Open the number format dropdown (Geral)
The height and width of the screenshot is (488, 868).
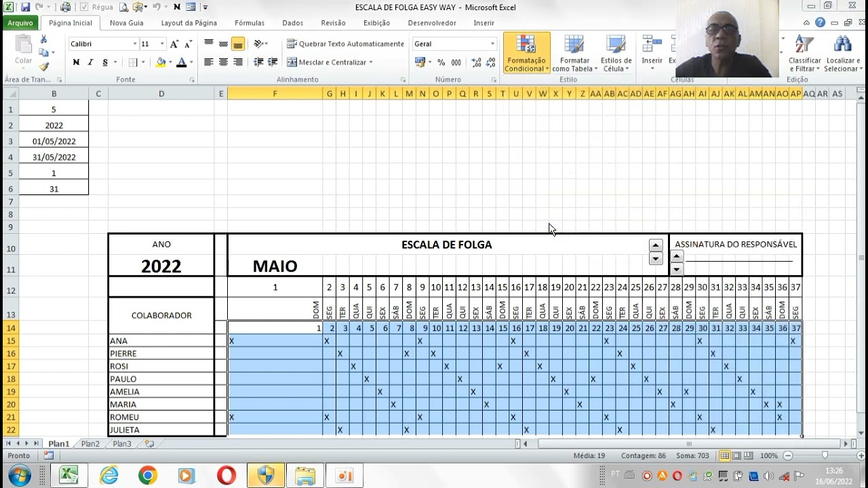[493, 44]
